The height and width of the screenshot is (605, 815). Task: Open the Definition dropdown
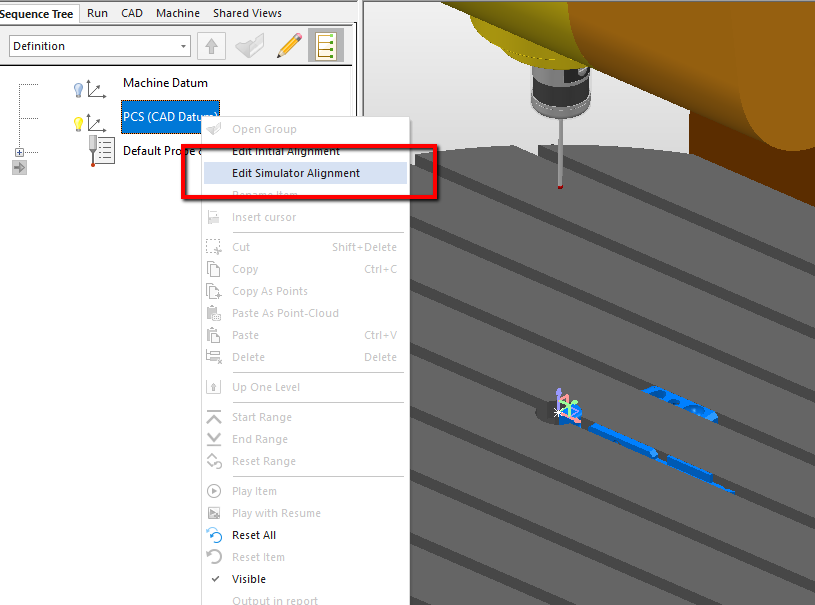click(x=181, y=46)
